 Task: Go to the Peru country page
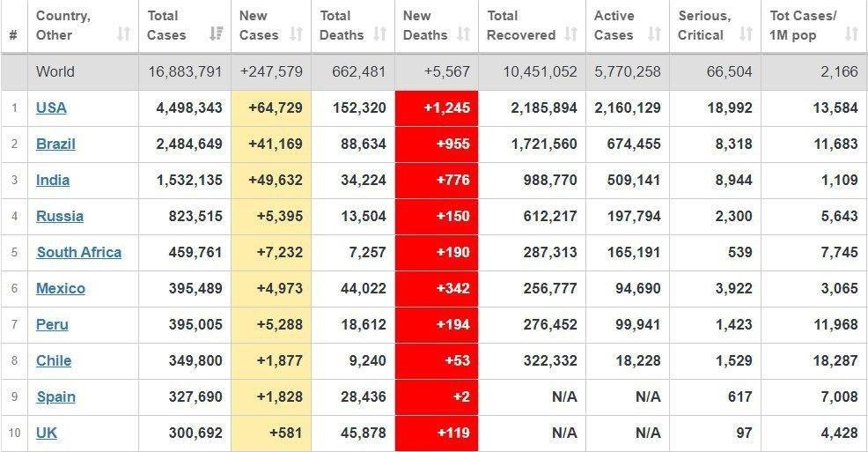(52, 325)
